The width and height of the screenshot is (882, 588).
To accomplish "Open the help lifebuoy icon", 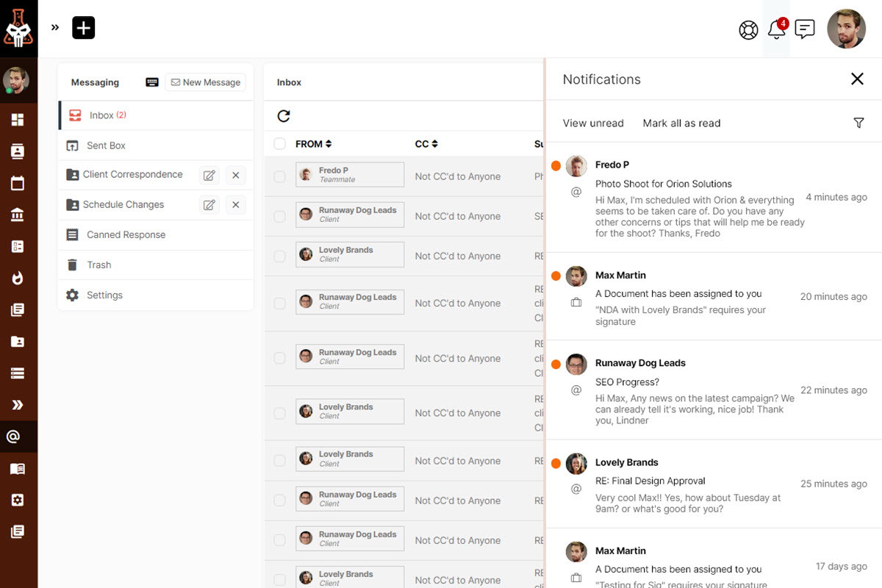I will pos(748,30).
